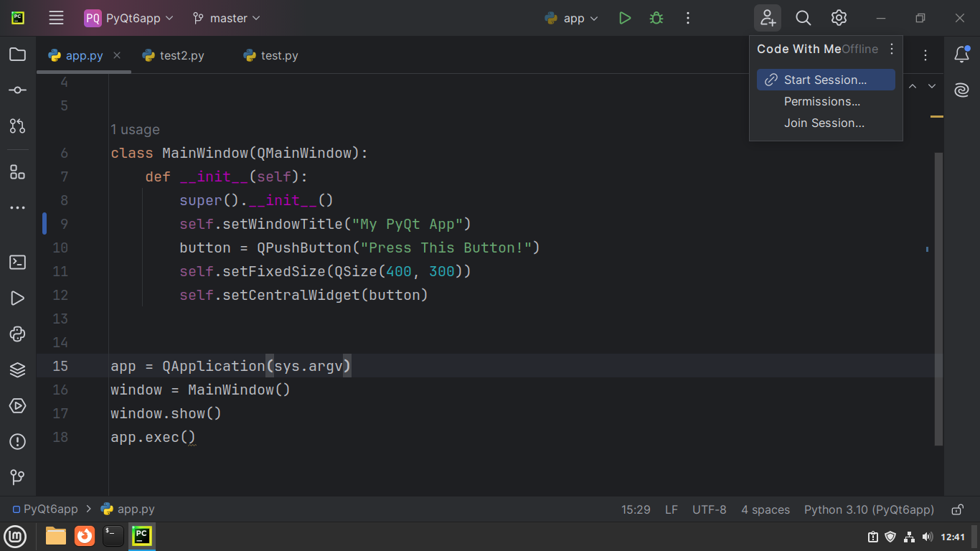The width and height of the screenshot is (980, 551).
Task: Click the Code With Me icon
Action: pos(768,18)
